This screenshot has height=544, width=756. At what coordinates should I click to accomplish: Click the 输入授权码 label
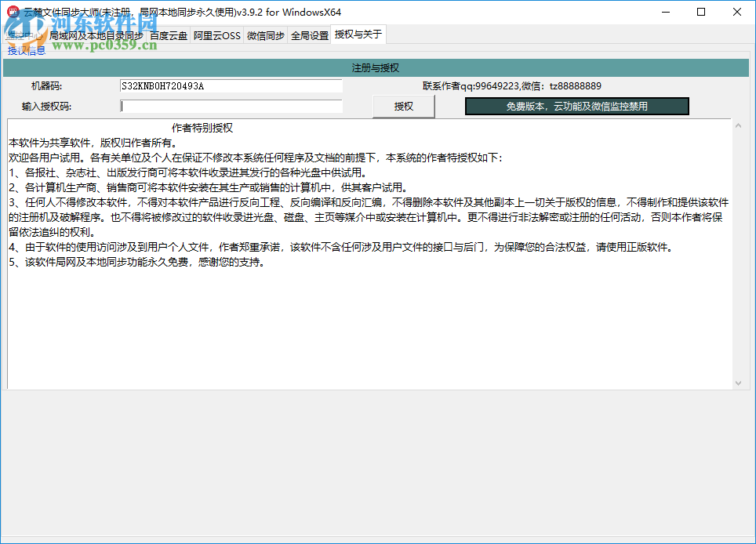47,107
